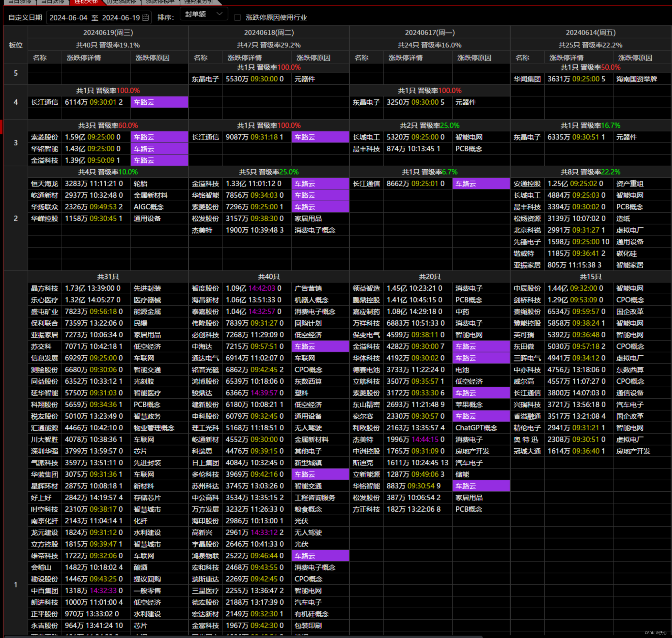
Task: Select the 松炀资源 stock name
Action: pos(527,218)
